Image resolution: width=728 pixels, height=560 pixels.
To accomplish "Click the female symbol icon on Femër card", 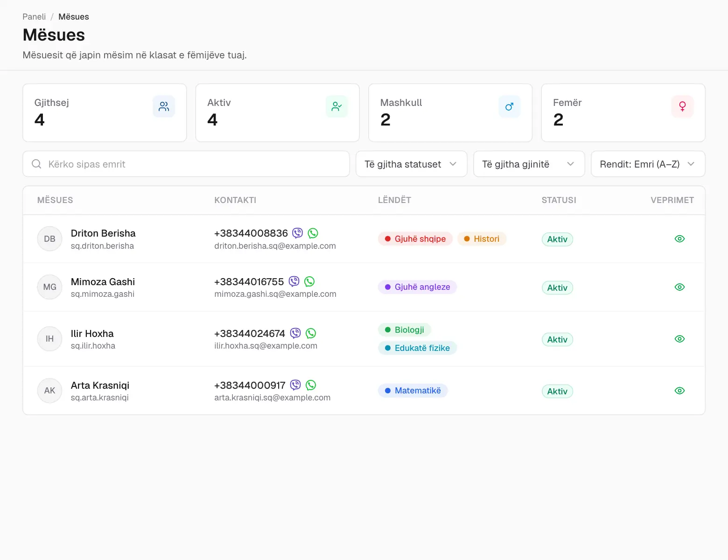I will tap(682, 106).
